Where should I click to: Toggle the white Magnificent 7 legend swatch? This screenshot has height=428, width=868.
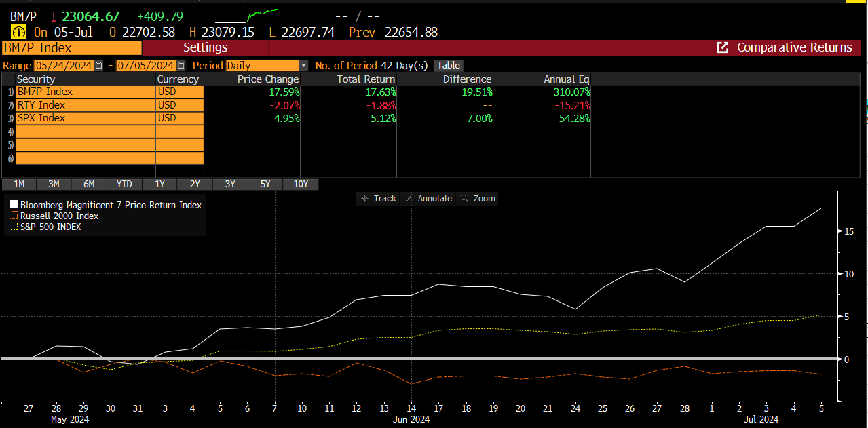coord(13,204)
